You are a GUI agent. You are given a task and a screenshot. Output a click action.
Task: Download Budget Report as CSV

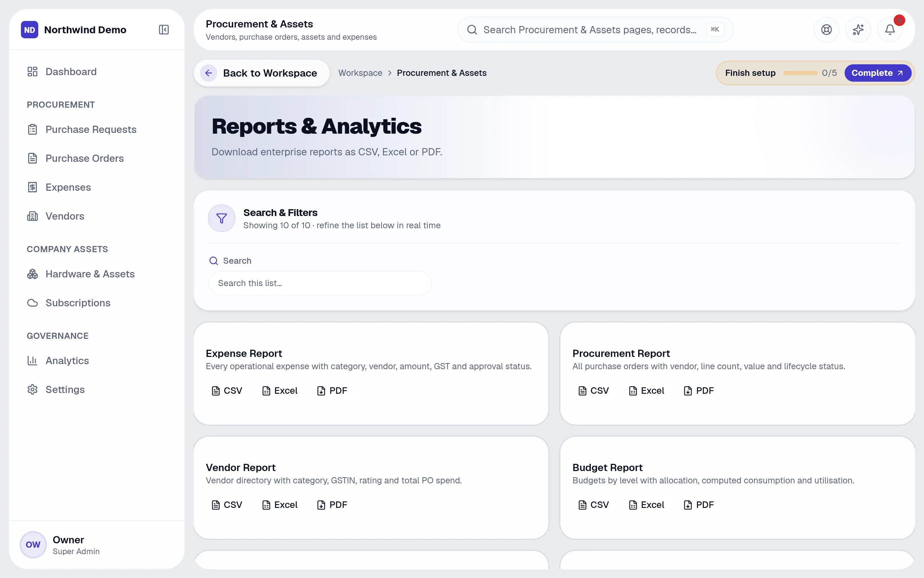(x=594, y=505)
